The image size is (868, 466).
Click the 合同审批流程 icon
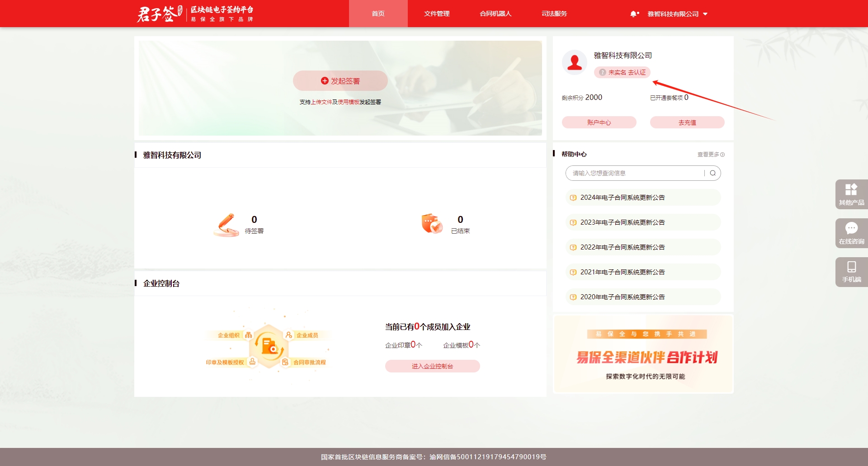(285, 362)
